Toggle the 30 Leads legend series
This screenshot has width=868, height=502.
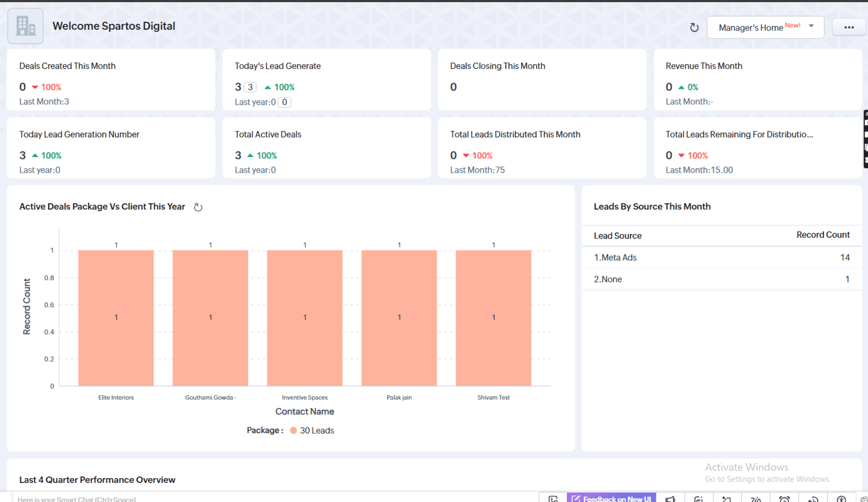coord(312,430)
